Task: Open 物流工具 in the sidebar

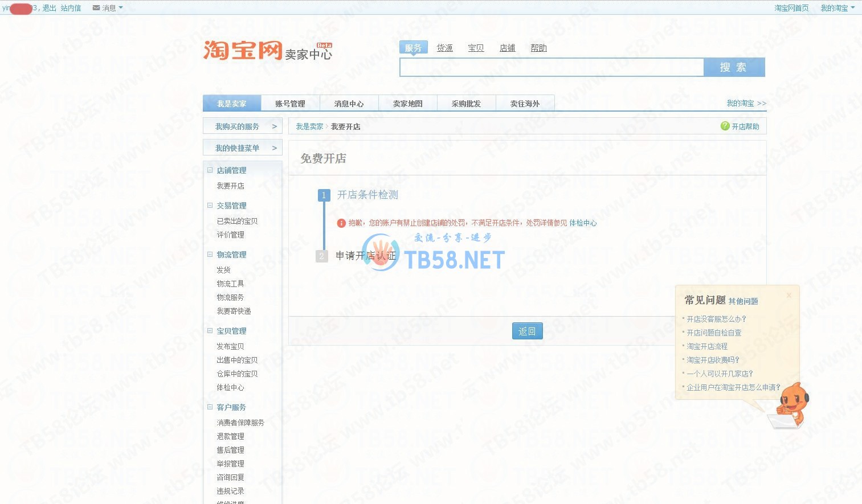Action: (x=231, y=284)
